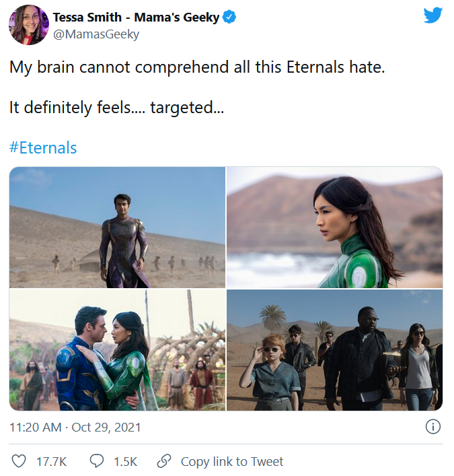Click the 1.5K replies count
This screenshot has height=476, width=454.
point(125,462)
